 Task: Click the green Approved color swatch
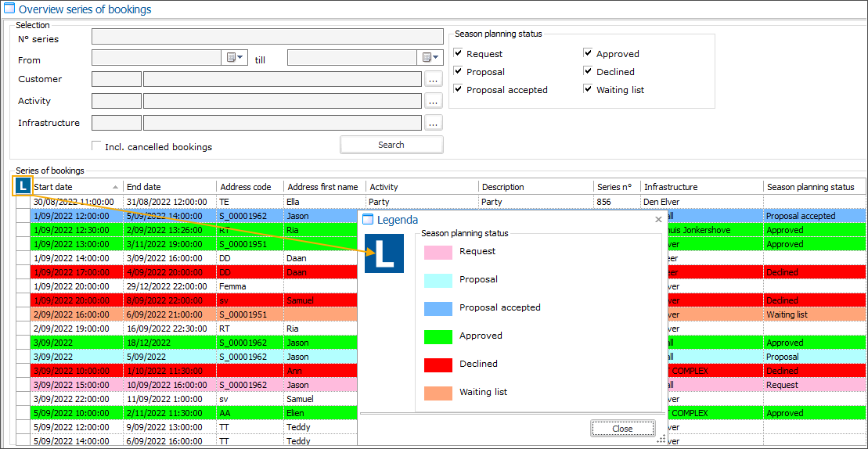(x=438, y=336)
